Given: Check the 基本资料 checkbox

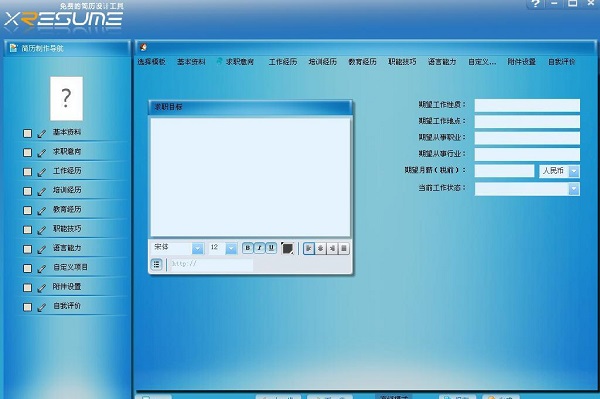Looking at the screenshot, I should [x=27, y=133].
